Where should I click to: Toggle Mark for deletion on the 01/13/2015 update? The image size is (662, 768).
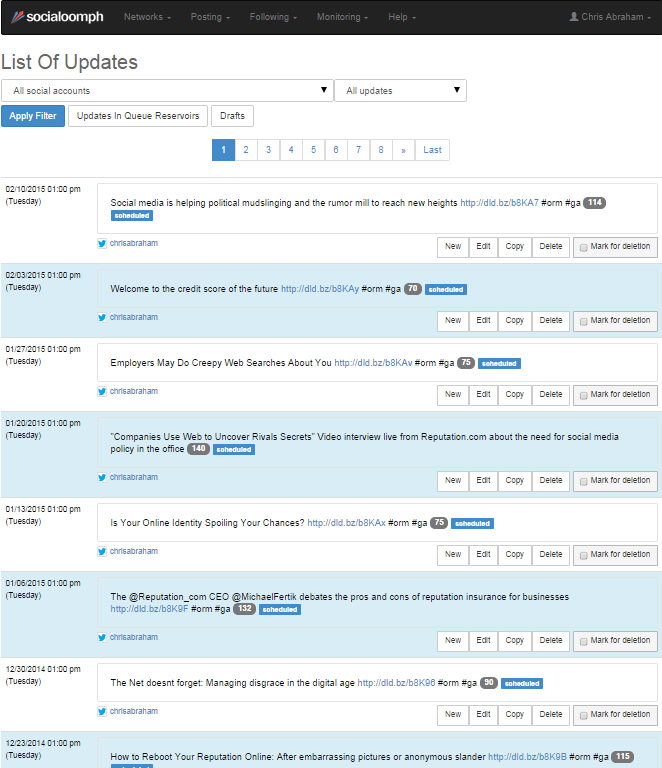[x=584, y=555]
